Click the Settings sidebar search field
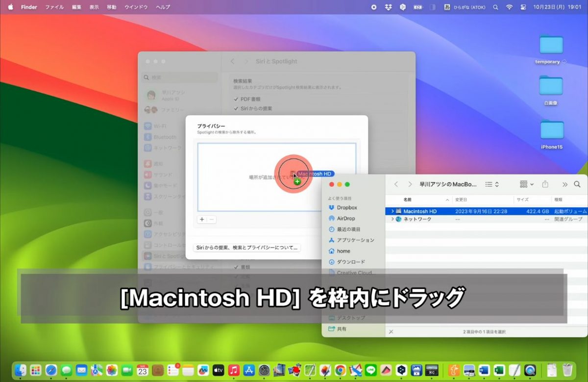This screenshot has width=588, height=382. pos(180,77)
